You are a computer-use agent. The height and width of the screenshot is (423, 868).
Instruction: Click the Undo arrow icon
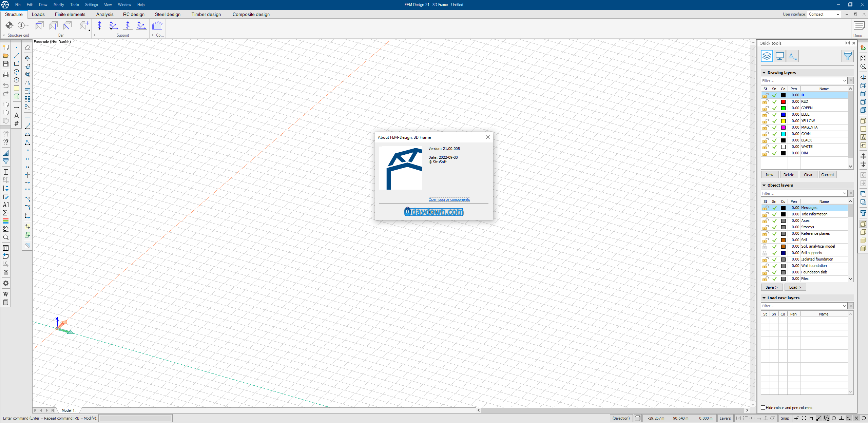6,85
